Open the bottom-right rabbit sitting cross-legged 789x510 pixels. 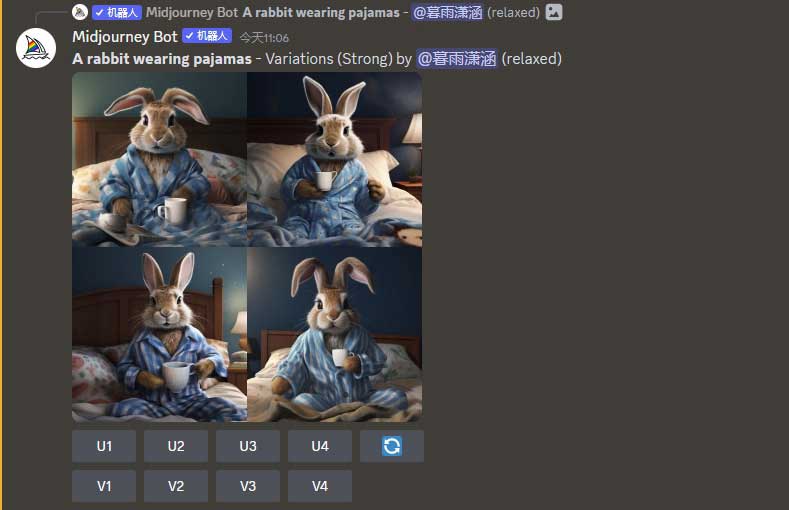coord(335,334)
